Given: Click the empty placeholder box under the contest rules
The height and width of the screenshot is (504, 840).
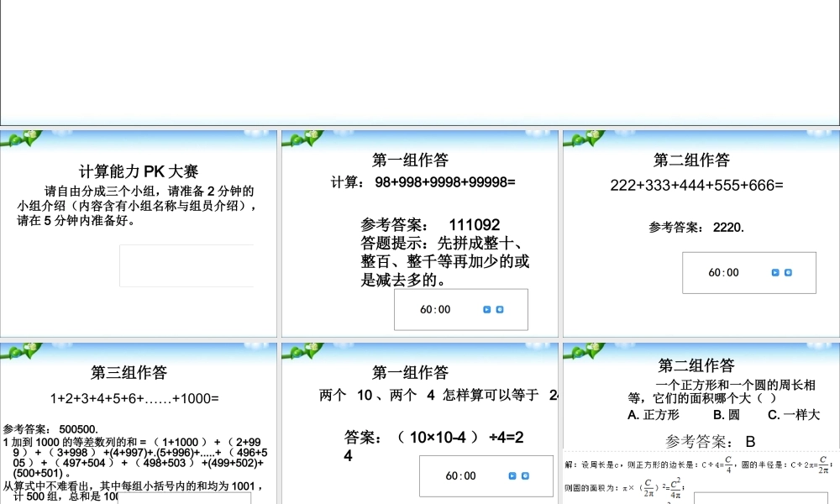Looking at the screenshot, I should tap(186, 265).
